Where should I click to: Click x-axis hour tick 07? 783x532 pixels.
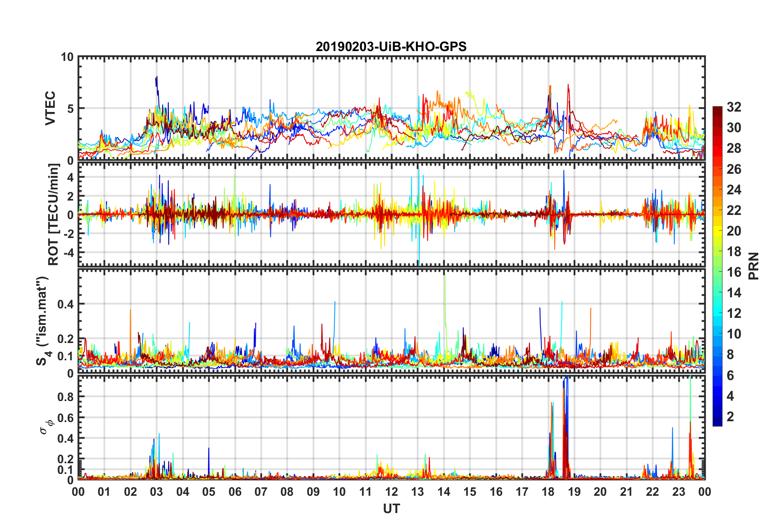click(x=261, y=492)
